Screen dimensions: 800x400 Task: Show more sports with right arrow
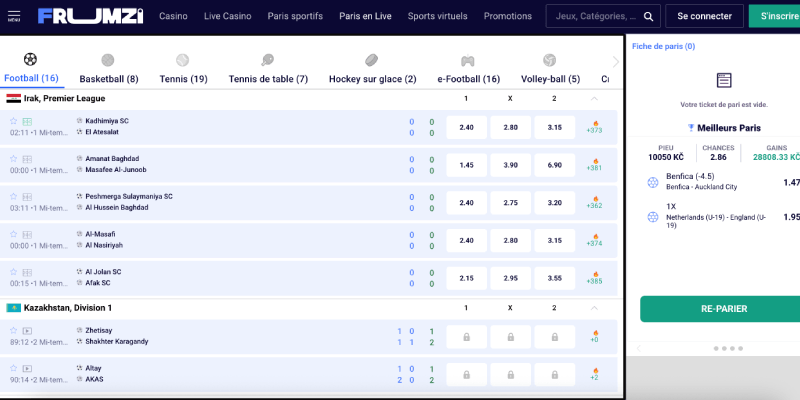pyautogui.click(x=615, y=62)
